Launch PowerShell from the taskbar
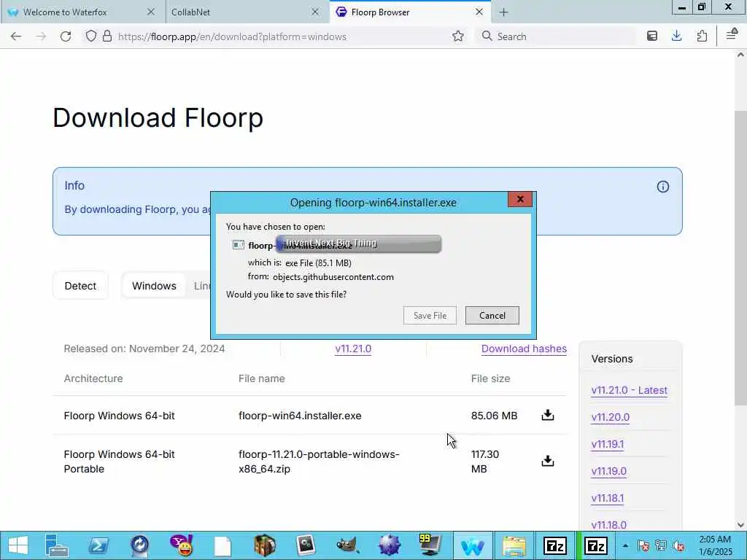 point(98,545)
